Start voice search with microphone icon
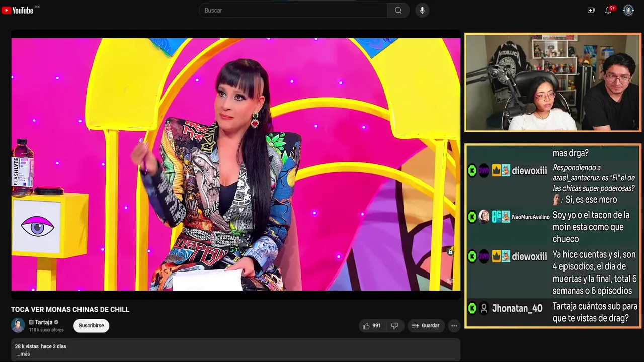The width and height of the screenshot is (644, 362). (422, 10)
